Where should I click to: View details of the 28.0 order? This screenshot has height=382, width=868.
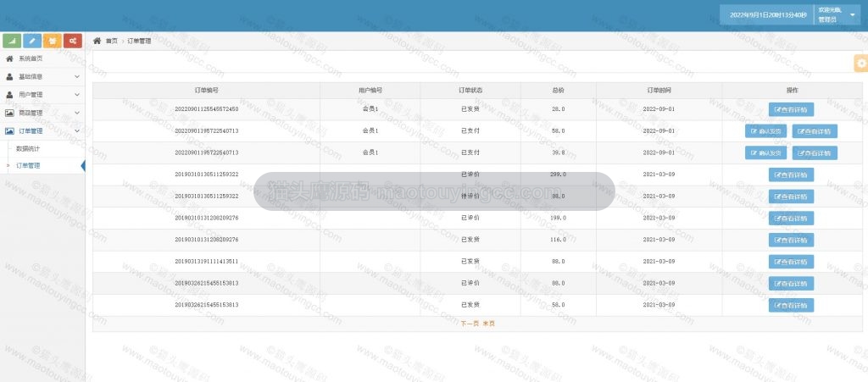791,109
